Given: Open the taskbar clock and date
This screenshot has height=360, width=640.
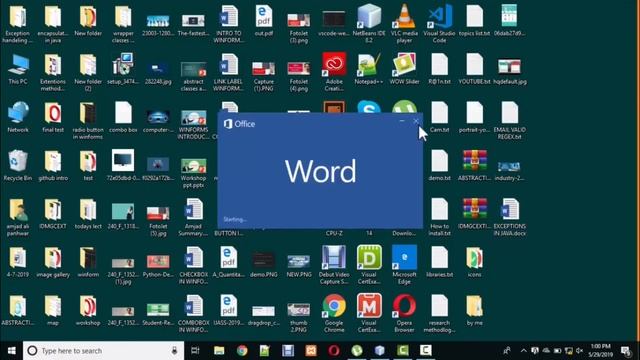Looking at the screenshot, I should tap(601, 351).
